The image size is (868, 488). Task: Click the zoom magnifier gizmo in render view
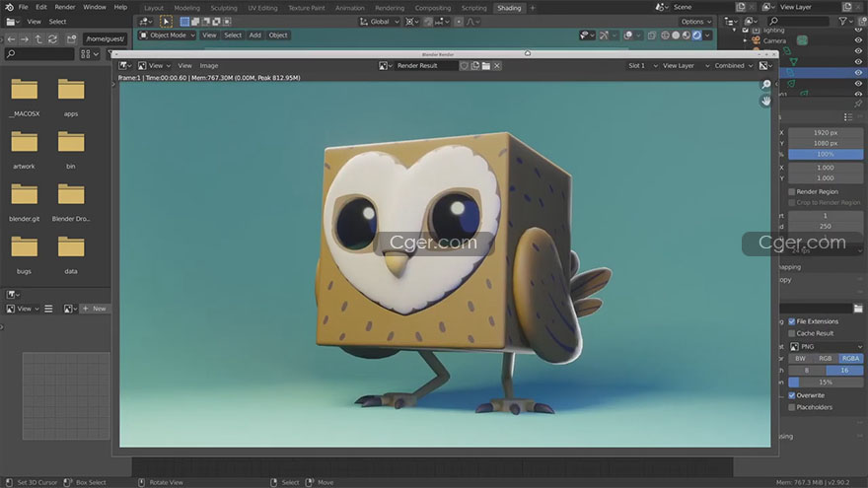(766, 85)
